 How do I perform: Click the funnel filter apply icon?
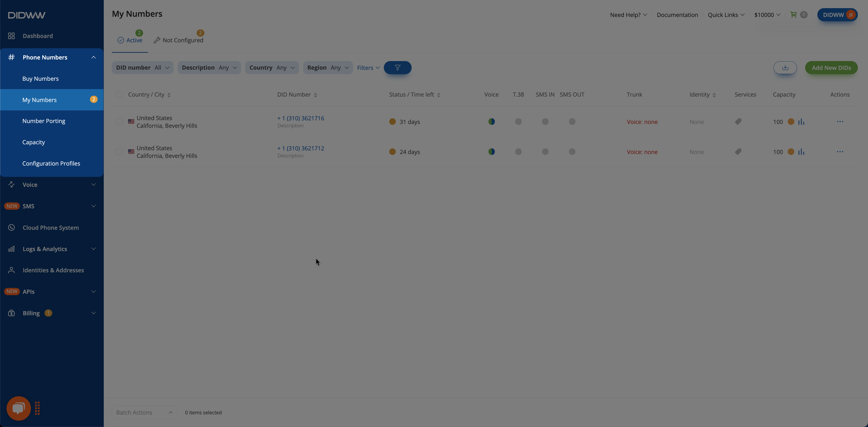397,68
